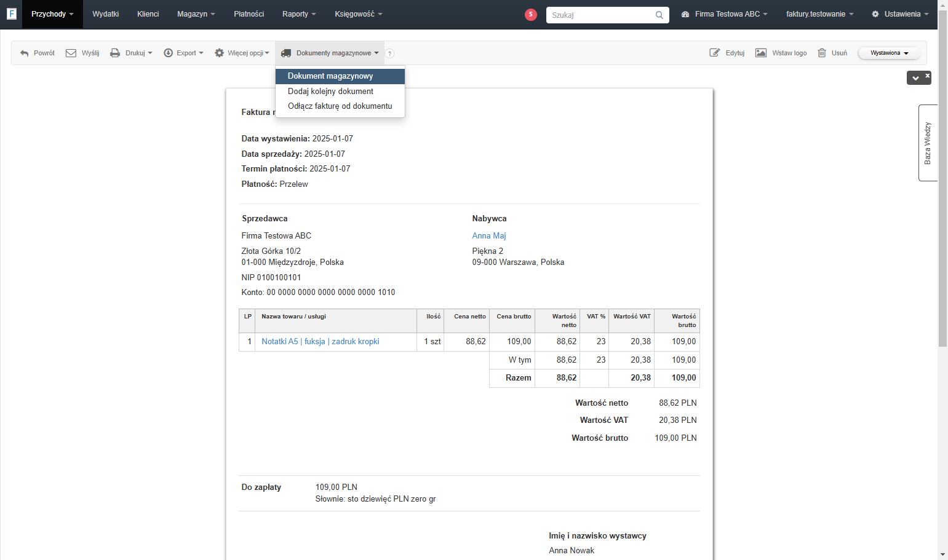948x560 pixels.
Task: Open the Klienci section
Action: pyautogui.click(x=148, y=14)
